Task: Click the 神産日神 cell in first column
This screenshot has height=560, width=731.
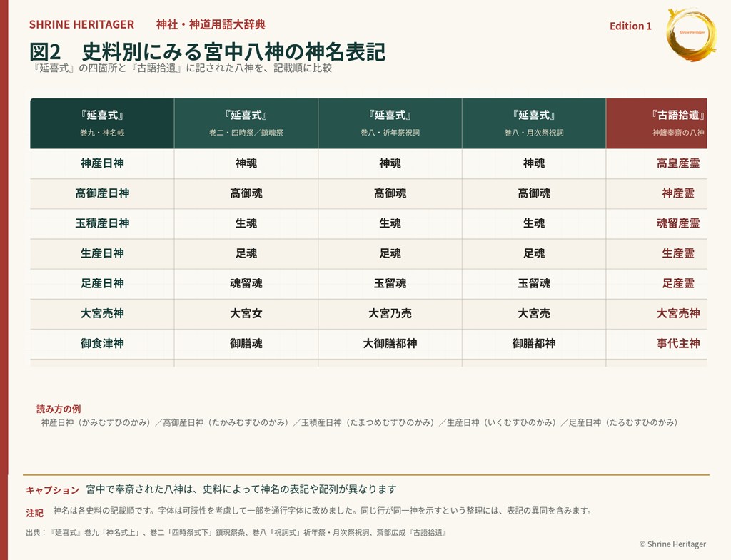Action: pos(102,163)
